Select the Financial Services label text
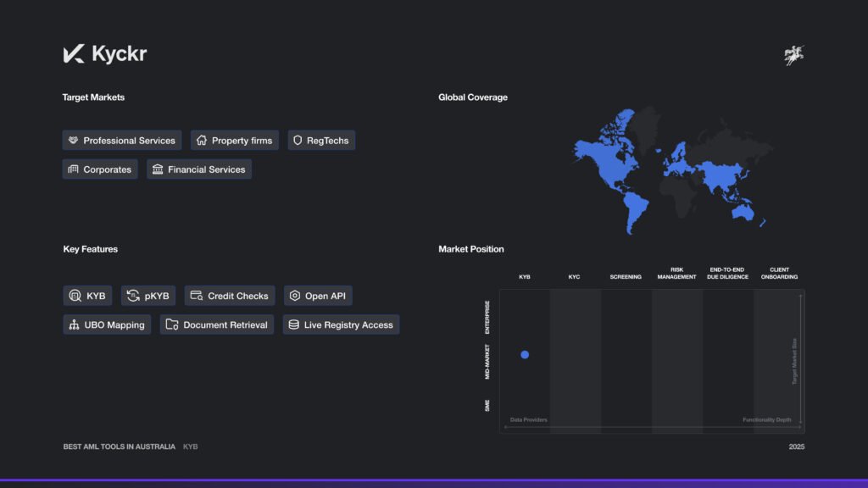Viewport: 868px width, 488px height. point(207,169)
